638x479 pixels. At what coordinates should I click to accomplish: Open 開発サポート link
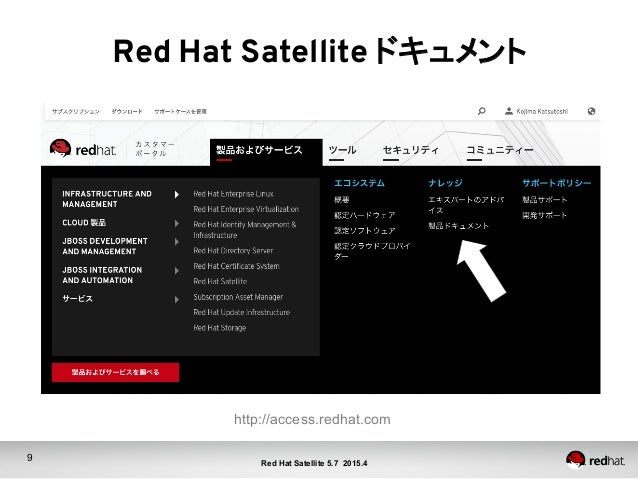544,215
